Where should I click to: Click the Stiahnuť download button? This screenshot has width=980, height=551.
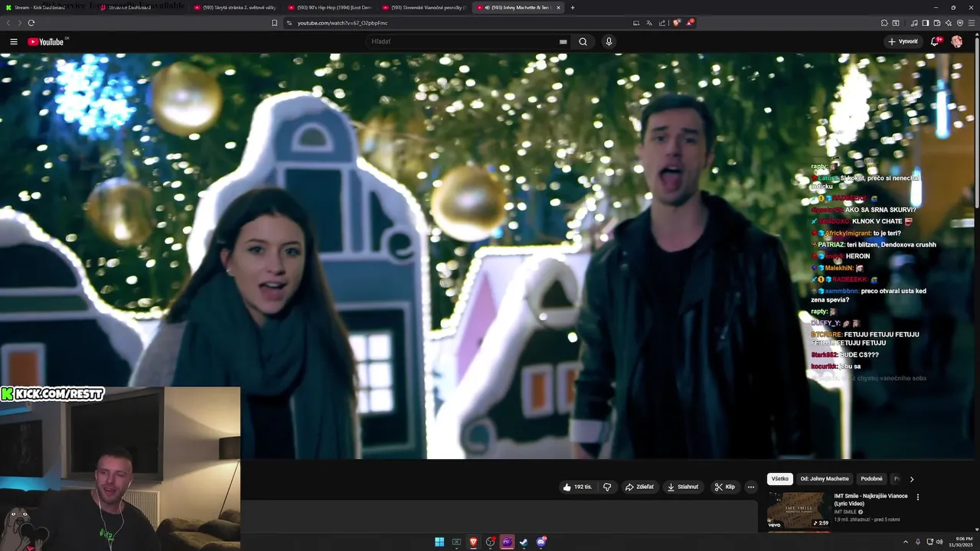tap(682, 487)
